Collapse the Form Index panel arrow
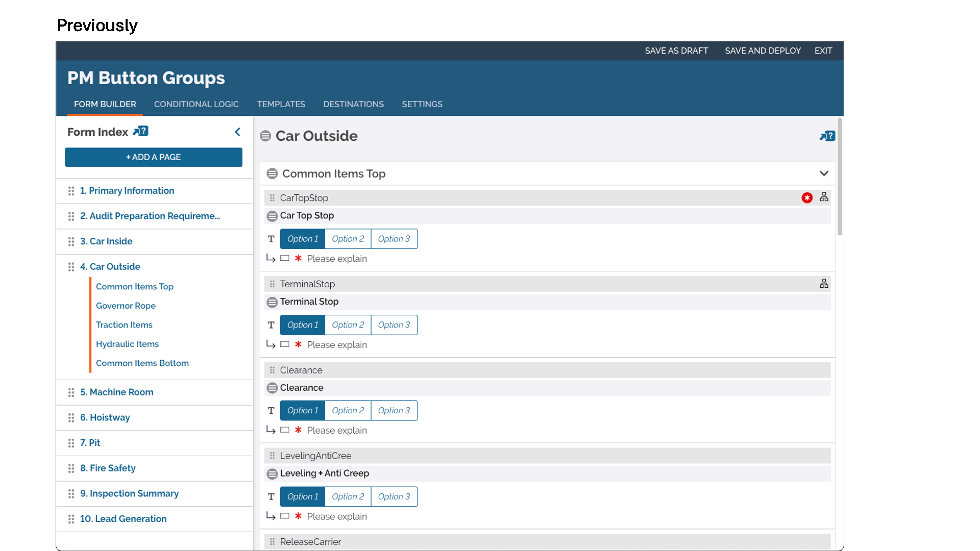The width and height of the screenshot is (980, 551). 237,132
